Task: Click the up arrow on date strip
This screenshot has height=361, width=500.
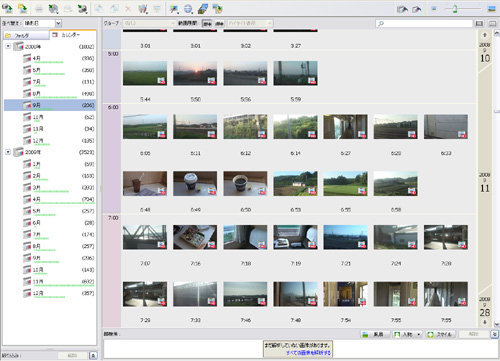Action: (x=485, y=35)
